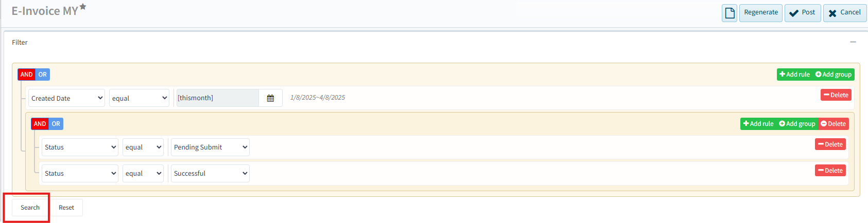
Task: Open the Successful value dropdown
Action: pyautogui.click(x=210, y=174)
